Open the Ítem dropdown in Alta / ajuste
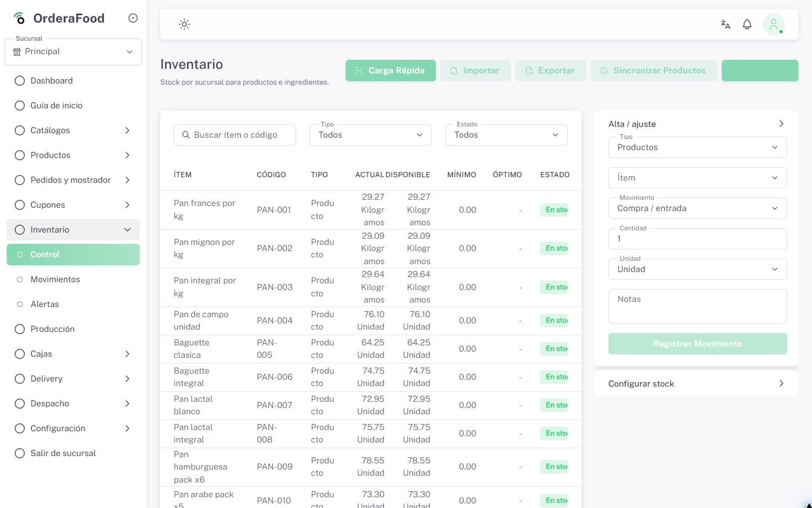Screen dimensions: 812x508 click(698, 178)
